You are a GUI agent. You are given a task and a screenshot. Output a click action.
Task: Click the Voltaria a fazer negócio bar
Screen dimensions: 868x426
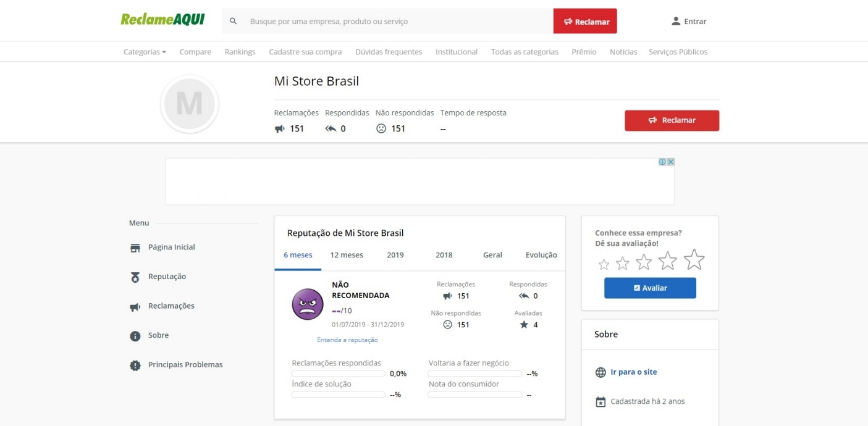click(475, 374)
